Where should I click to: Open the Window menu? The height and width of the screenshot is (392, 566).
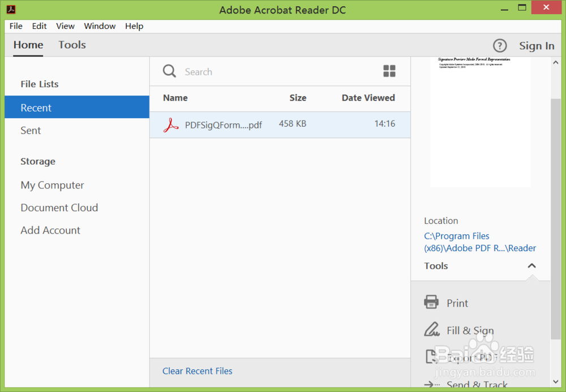point(100,26)
